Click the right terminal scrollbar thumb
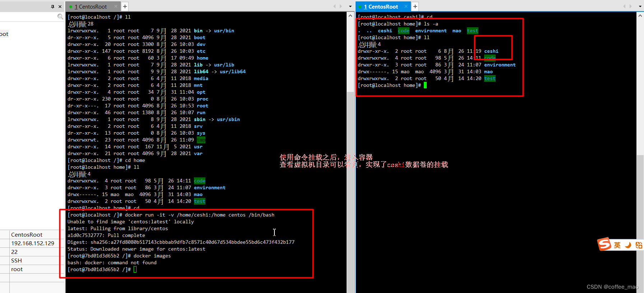The width and height of the screenshot is (644, 293). (640, 224)
